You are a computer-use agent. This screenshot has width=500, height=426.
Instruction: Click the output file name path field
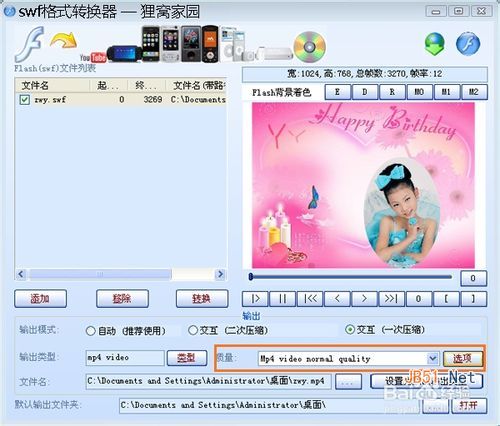(x=208, y=381)
